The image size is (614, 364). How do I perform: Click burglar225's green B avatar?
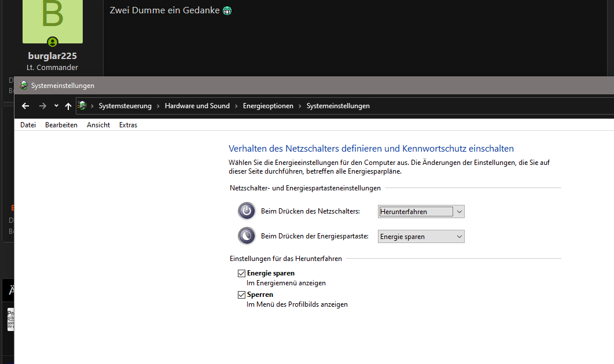(53, 20)
